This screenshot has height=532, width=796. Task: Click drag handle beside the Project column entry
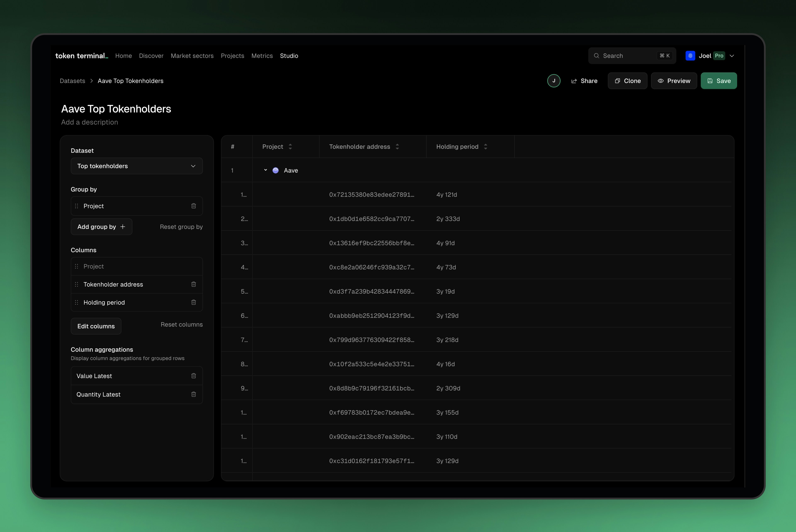tap(76, 266)
